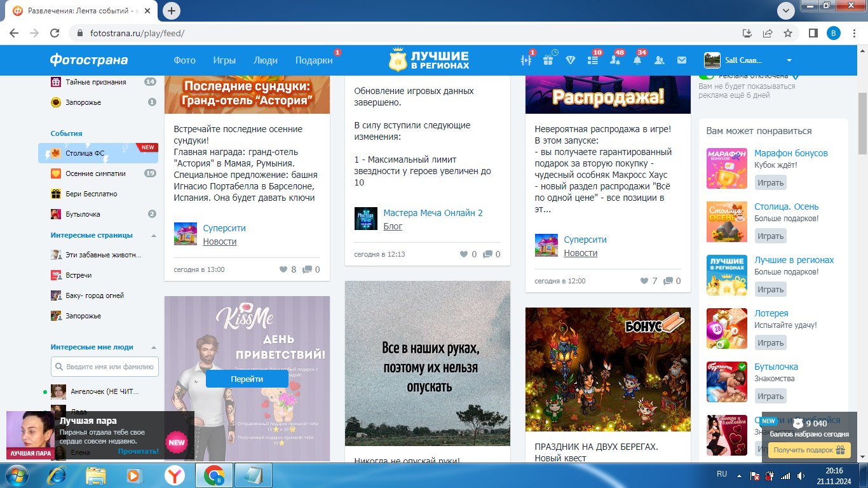
Task: Go back using the browser back arrow
Action: [x=14, y=33]
